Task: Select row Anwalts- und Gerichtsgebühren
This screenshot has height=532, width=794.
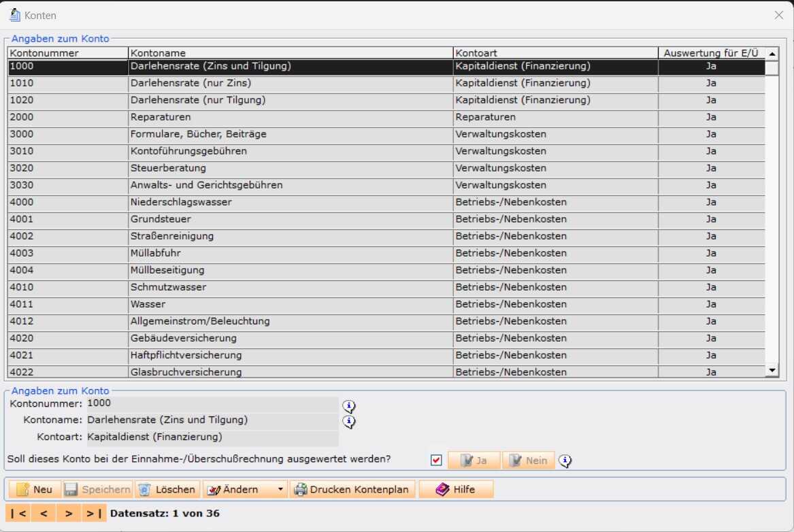Action: tap(386, 186)
